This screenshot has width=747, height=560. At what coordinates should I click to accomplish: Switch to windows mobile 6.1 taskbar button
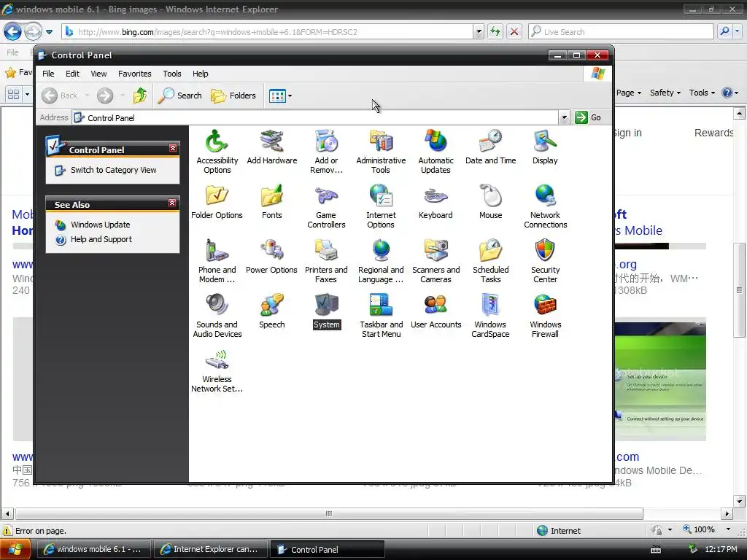(93, 550)
